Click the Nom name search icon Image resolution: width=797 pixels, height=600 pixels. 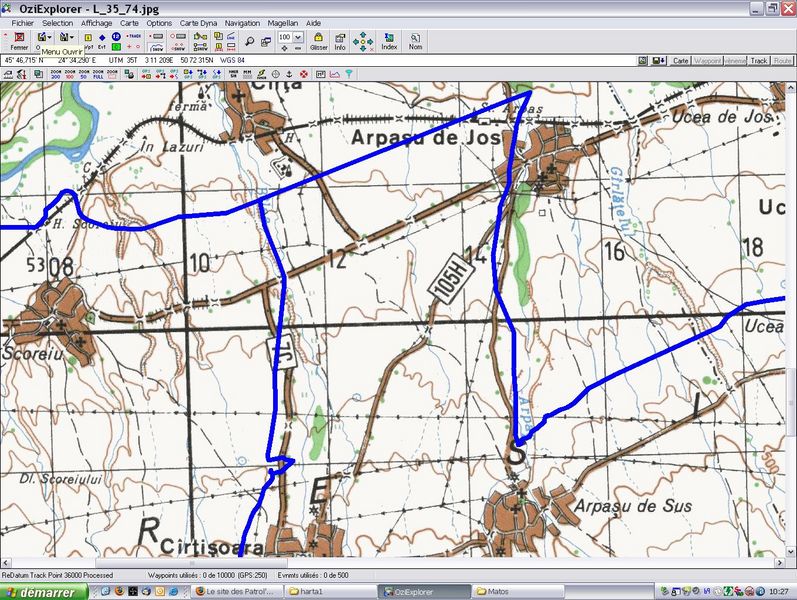415,40
